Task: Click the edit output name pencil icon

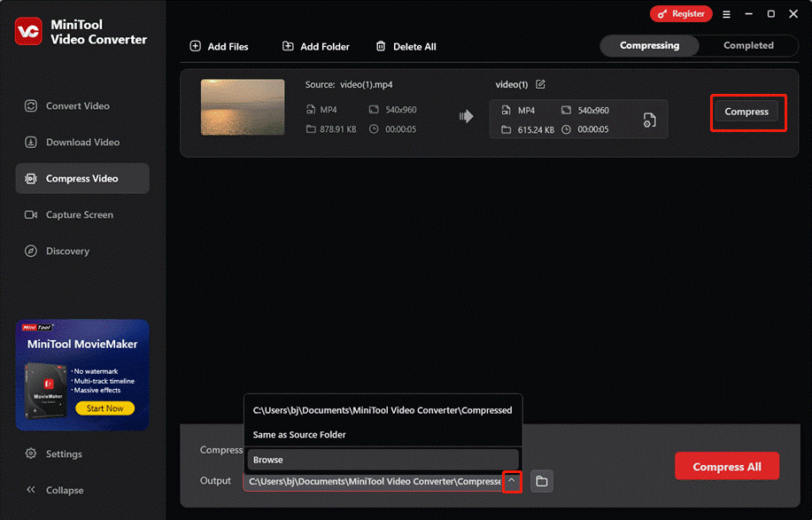Action: coord(540,85)
